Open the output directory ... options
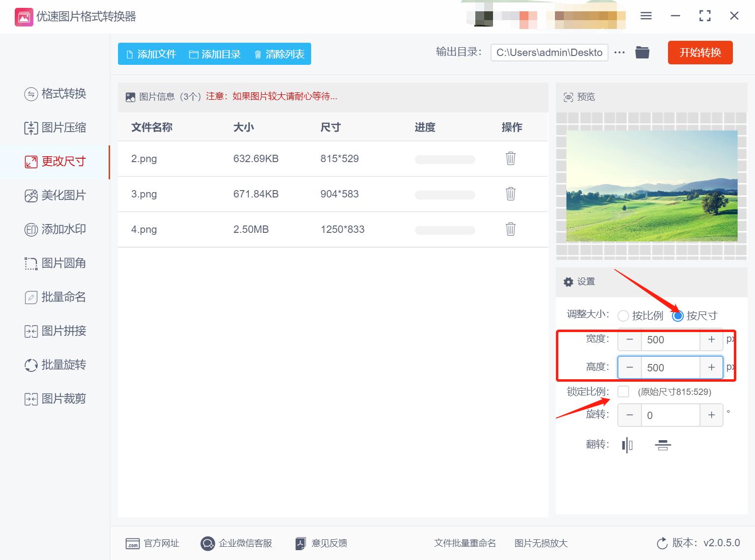This screenshot has width=755, height=560. [x=619, y=53]
